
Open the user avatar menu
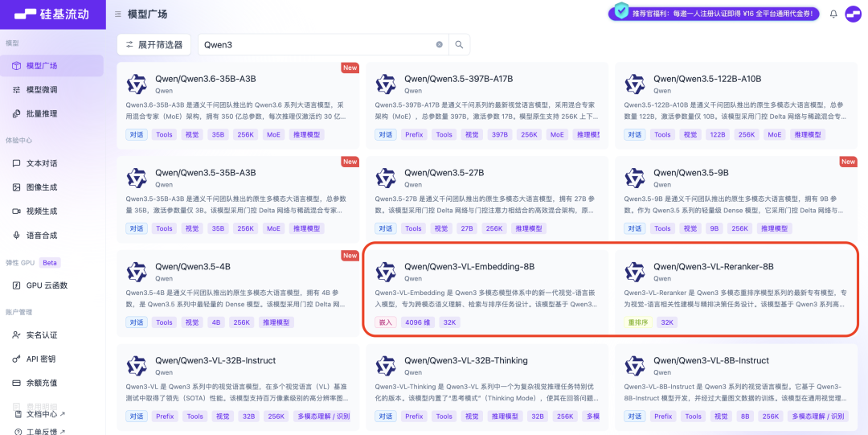853,14
